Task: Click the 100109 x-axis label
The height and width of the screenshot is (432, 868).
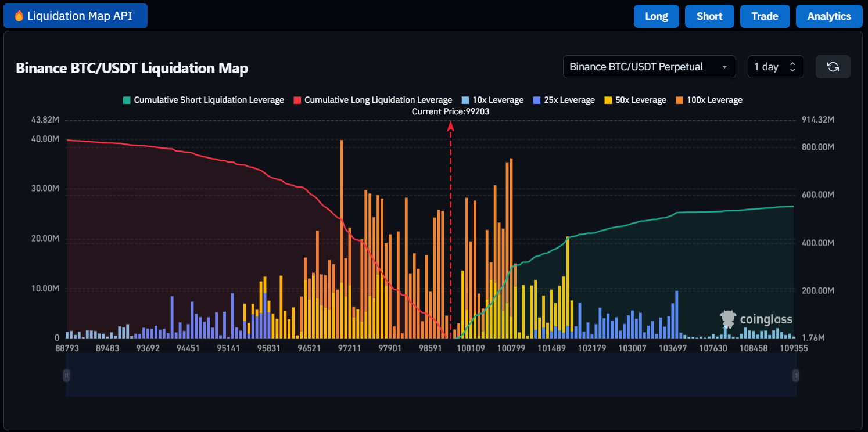Action: [x=471, y=348]
